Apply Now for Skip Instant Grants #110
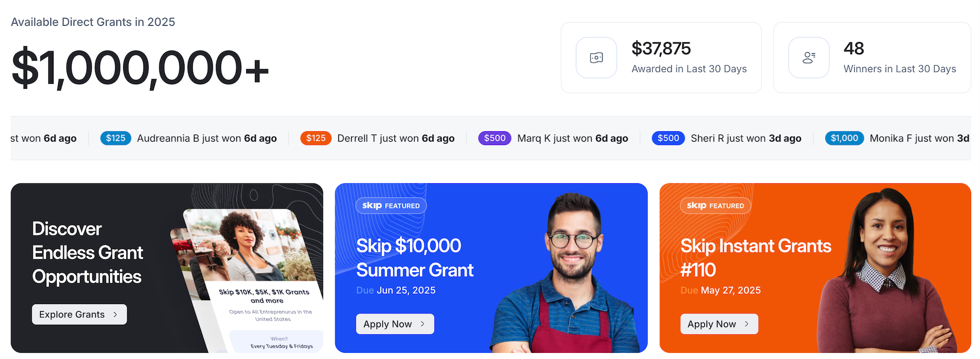Image resolution: width=980 pixels, height=359 pixels. tap(719, 324)
